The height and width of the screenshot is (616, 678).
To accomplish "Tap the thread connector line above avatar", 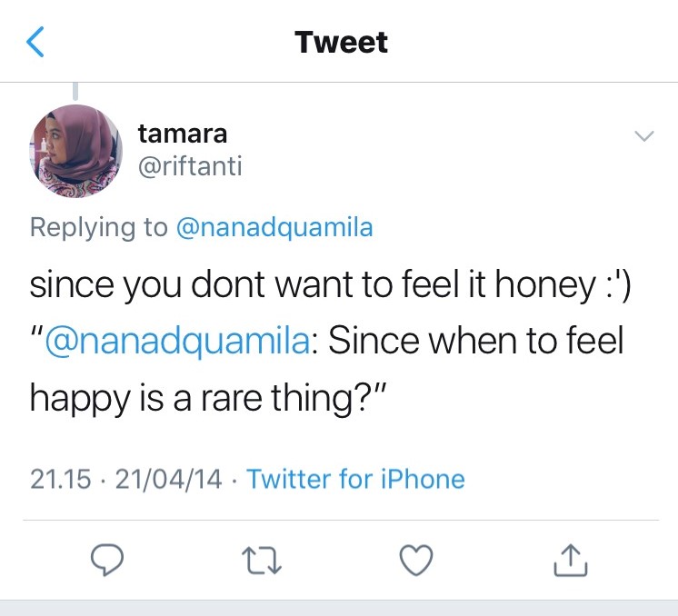I will [75, 91].
